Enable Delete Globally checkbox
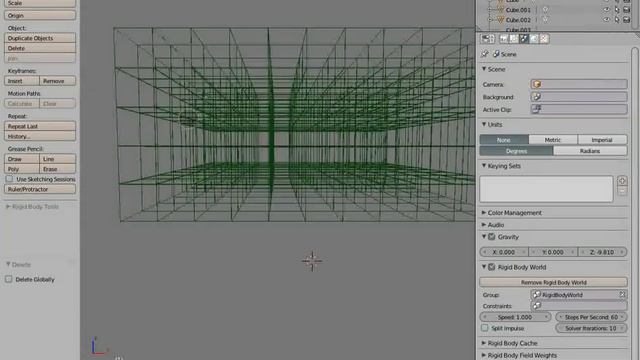Viewport: 640px width, 360px height. coord(9,279)
